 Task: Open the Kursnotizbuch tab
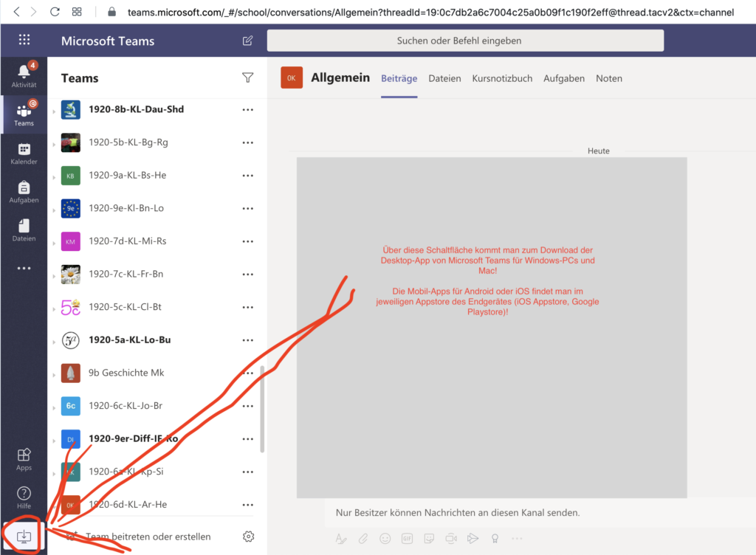(x=502, y=78)
